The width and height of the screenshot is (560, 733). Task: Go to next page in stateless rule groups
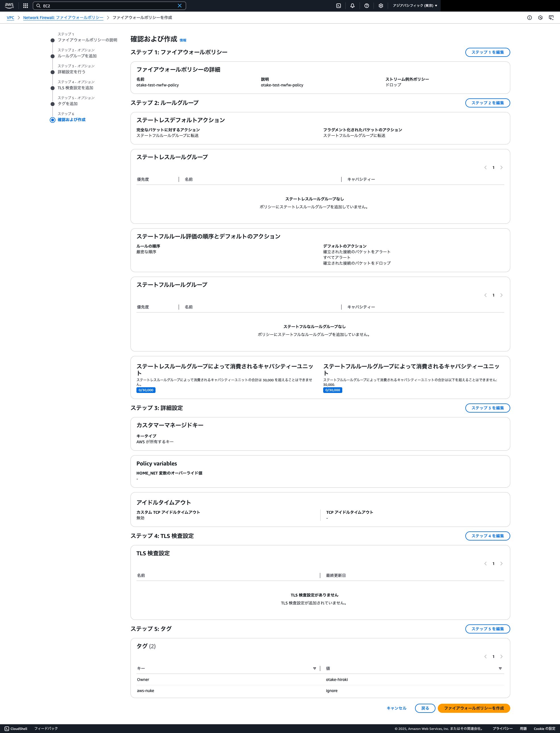tap(501, 168)
